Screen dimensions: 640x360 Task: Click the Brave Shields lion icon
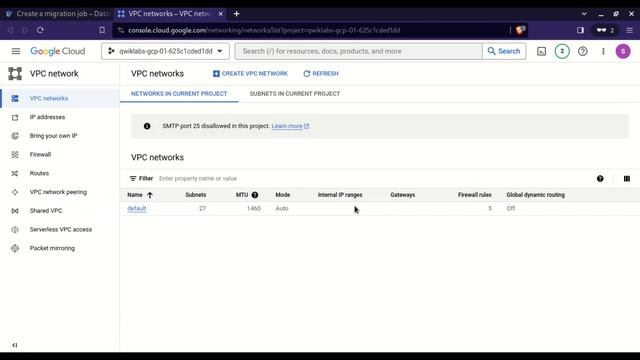coord(520,30)
